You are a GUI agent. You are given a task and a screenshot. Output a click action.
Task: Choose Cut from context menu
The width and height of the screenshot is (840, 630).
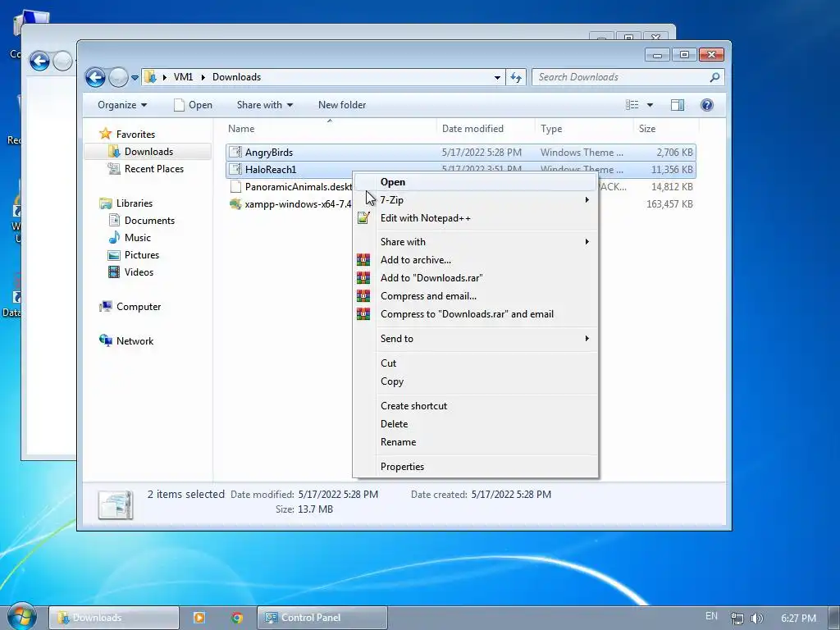coord(475,363)
